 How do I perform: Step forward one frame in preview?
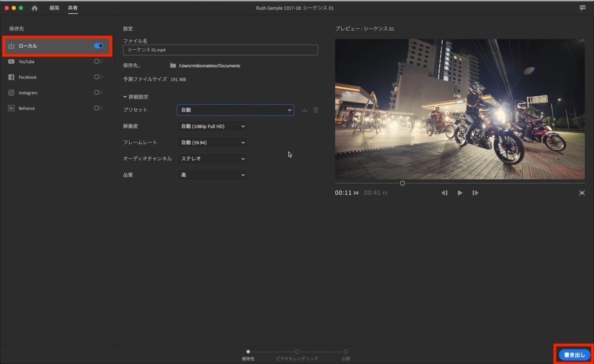475,193
